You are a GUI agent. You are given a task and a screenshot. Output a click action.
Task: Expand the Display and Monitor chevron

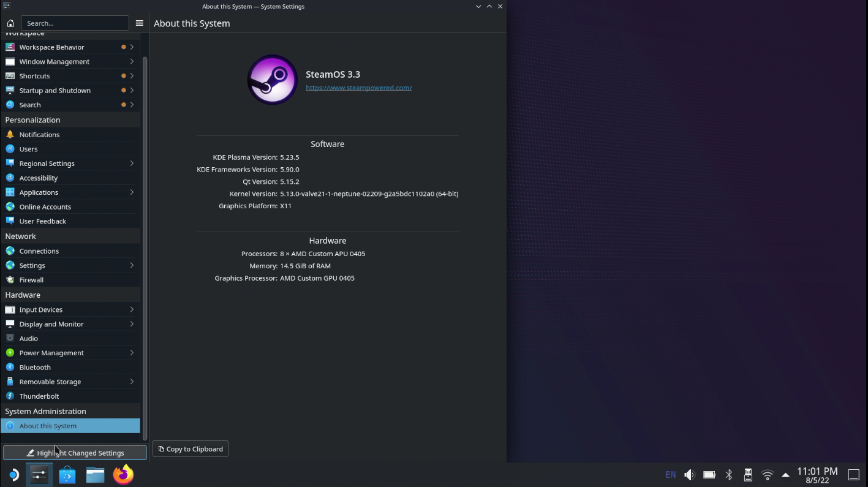tap(132, 324)
